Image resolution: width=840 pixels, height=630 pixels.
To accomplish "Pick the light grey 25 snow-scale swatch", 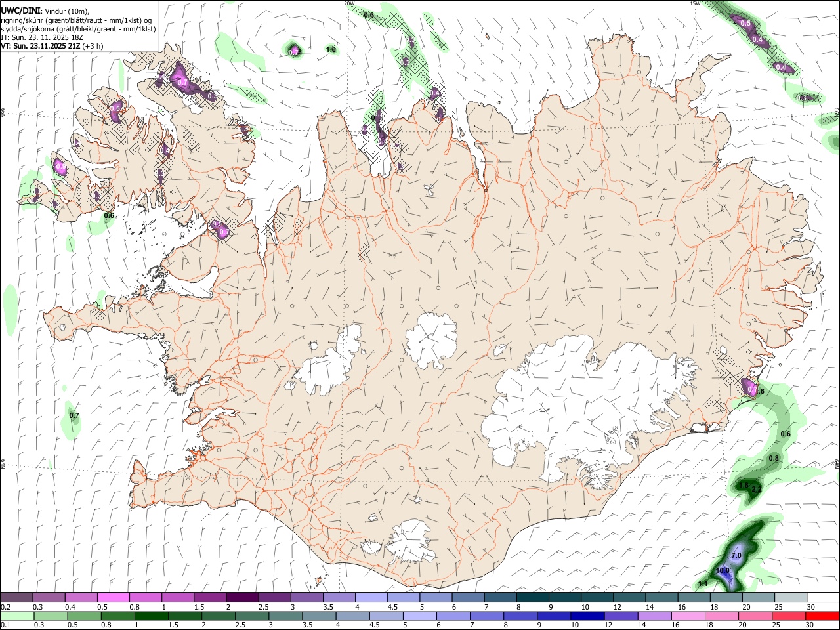I will click(791, 597).
